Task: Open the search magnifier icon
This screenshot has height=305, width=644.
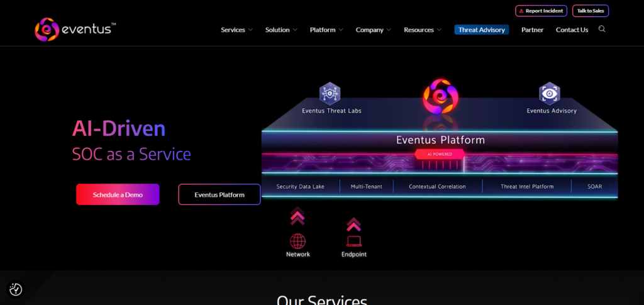Action: pos(602,29)
